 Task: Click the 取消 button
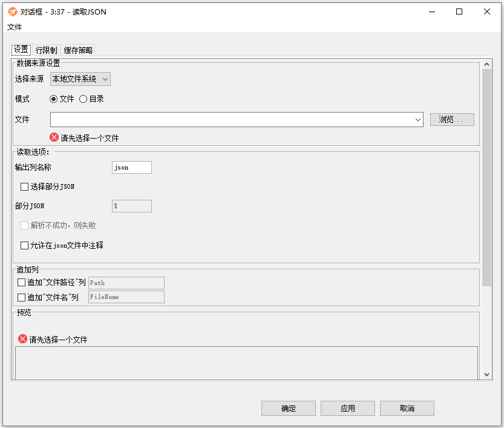[407, 408]
